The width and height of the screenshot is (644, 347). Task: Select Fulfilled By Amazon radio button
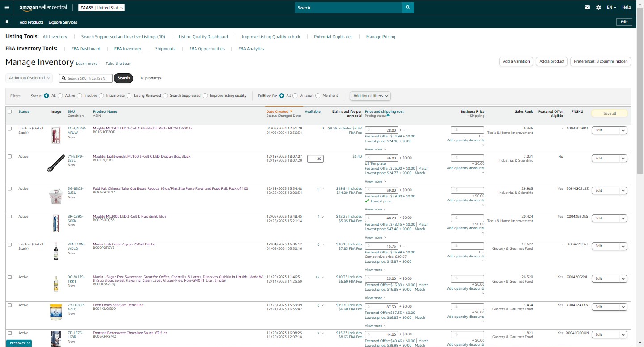[x=295, y=96]
